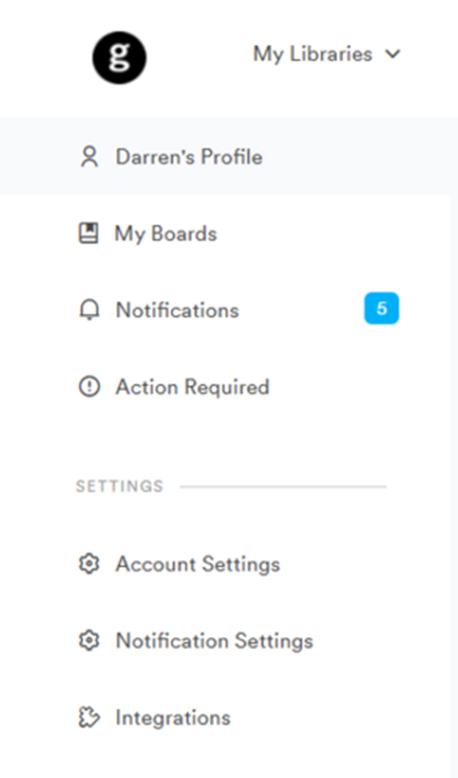The image size is (458, 778).
Task: Click the black 'g' logo icon
Action: (x=120, y=58)
